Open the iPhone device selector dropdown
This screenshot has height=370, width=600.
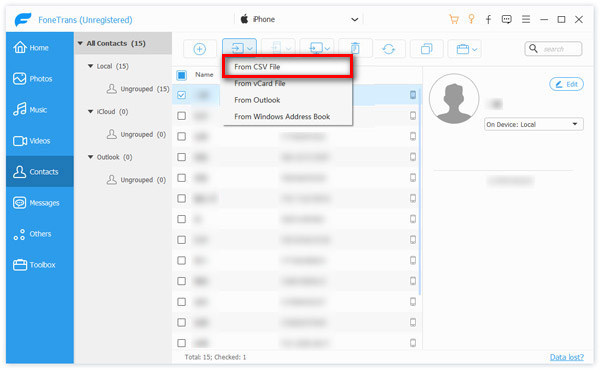(299, 19)
